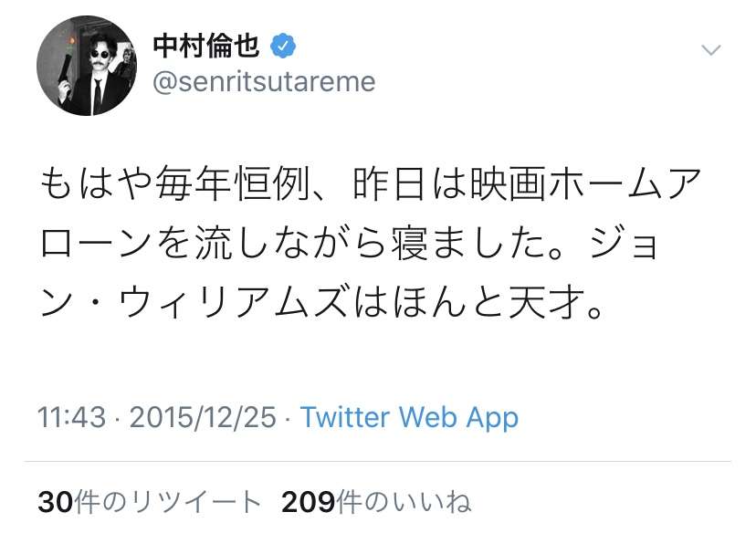Click the 11:43 timestamp

coord(71,417)
